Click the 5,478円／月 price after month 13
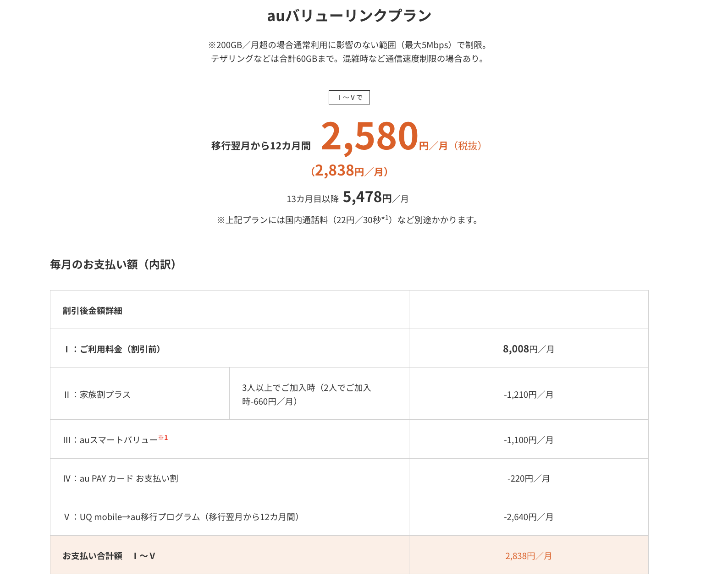 coord(375,197)
